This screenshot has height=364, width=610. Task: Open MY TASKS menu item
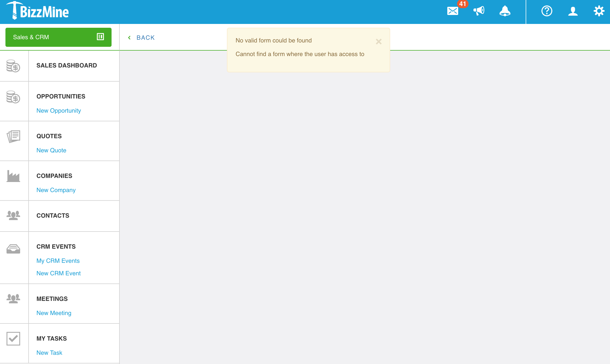coord(52,338)
